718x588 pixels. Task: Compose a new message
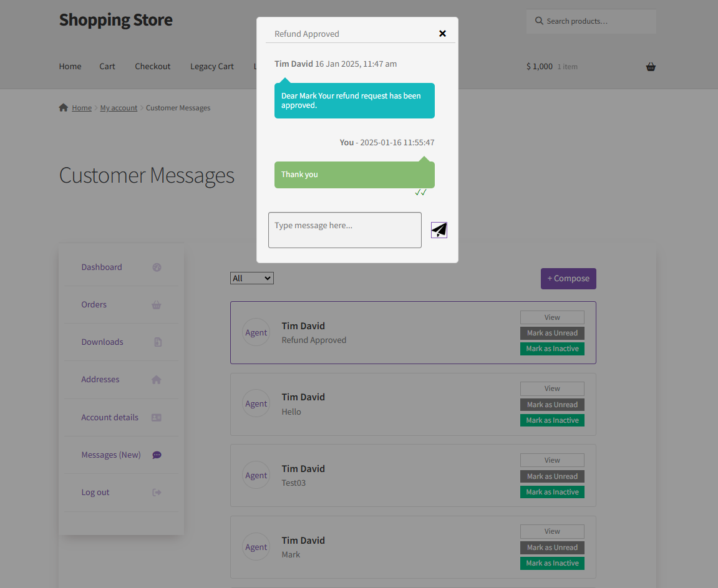[568, 279]
